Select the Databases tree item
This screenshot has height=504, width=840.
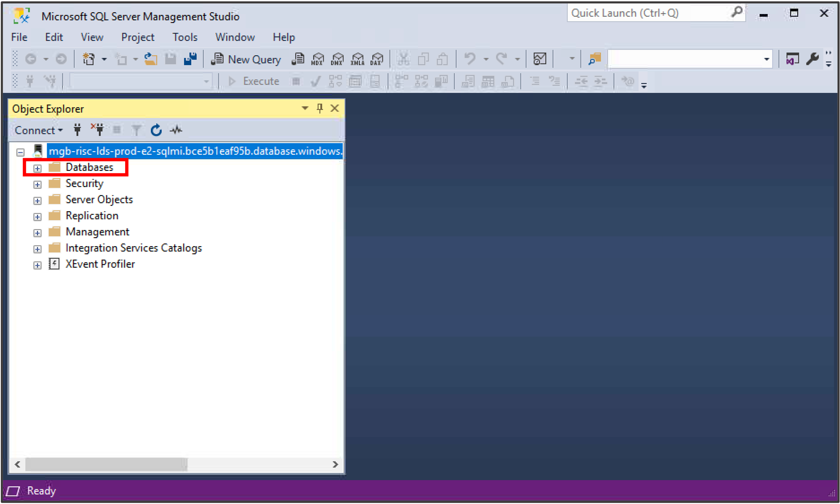(x=89, y=167)
